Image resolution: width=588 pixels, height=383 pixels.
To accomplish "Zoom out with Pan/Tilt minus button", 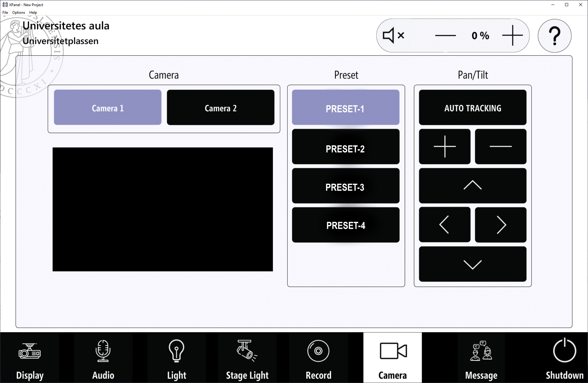I will [x=501, y=146].
